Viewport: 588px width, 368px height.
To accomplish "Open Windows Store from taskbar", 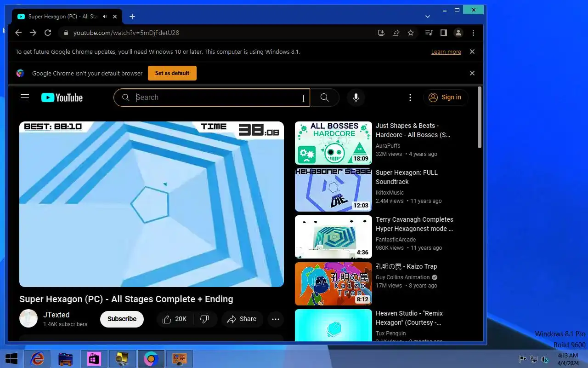I will pos(94,359).
